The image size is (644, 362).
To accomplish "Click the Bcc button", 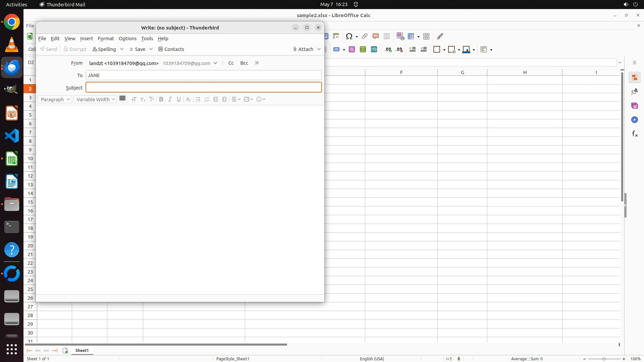I will click(244, 63).
